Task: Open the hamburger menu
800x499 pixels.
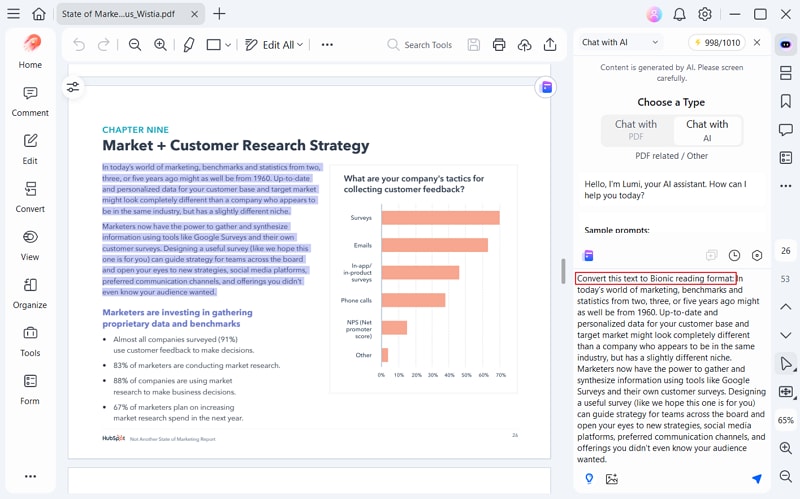Action: pyautogui.click(x=14, y=14)
